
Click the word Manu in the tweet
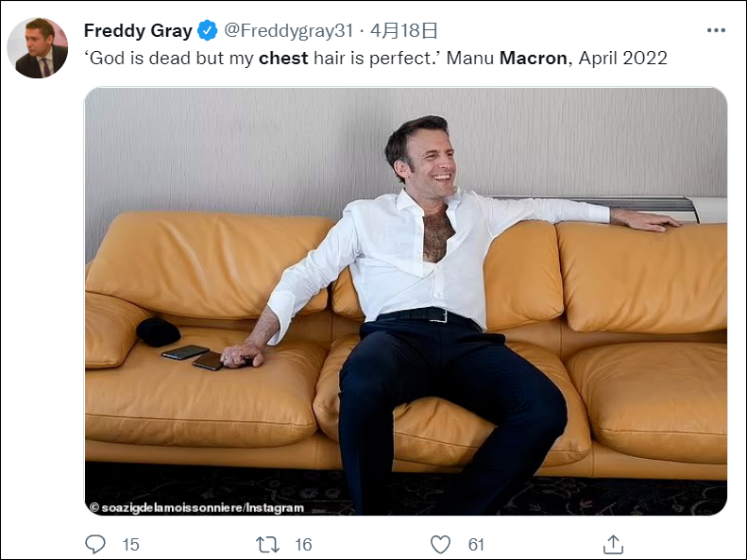pyautogui.click(x=469, y=58)
